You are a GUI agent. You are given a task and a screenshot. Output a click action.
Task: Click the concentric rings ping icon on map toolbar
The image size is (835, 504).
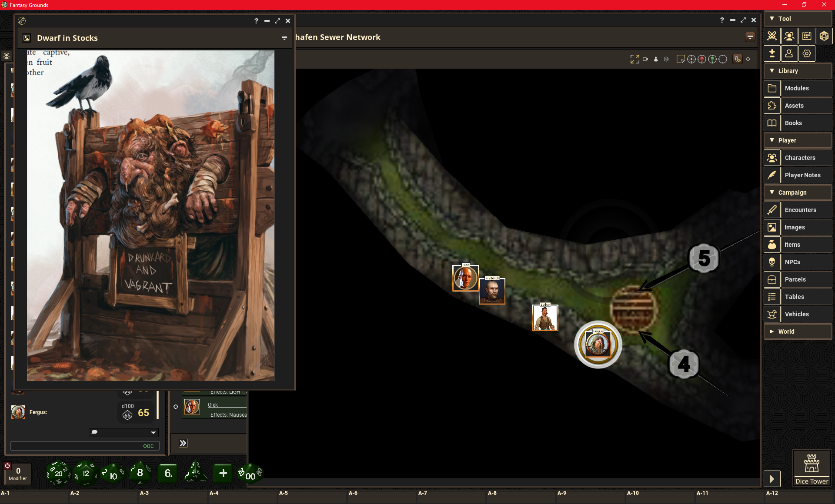pos(666,59)
